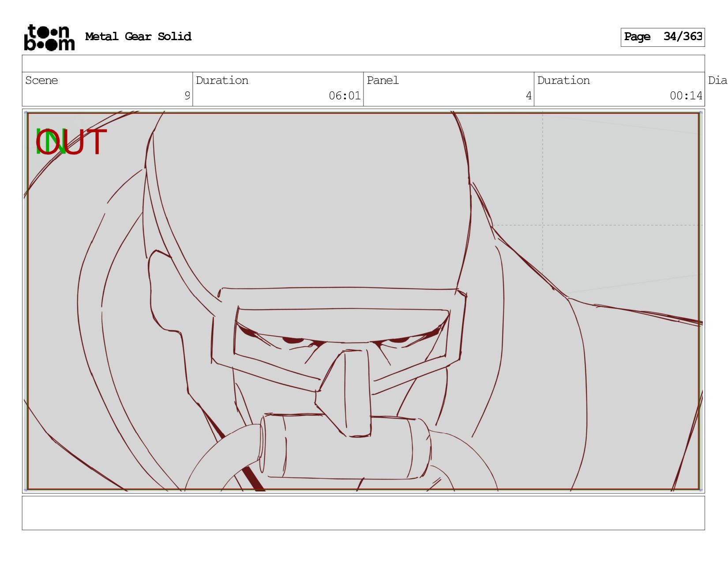The image size is (728, 563).
Task: Select the 'Panel' header label
Action: pos(383,80)
